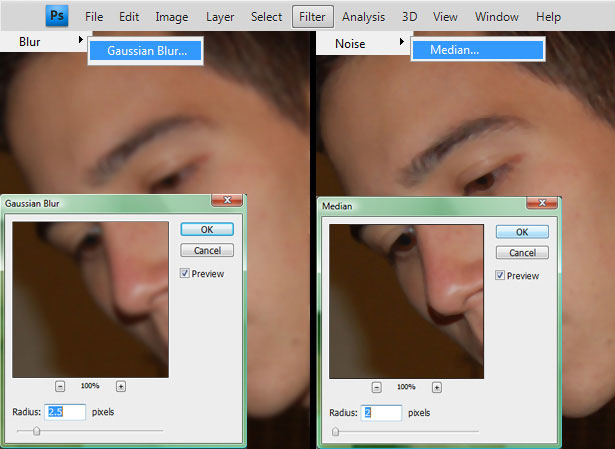This screenshot has width=615, height=449.
Task: Click the Photoshop Ps logo icon
Action: (57, 16)
